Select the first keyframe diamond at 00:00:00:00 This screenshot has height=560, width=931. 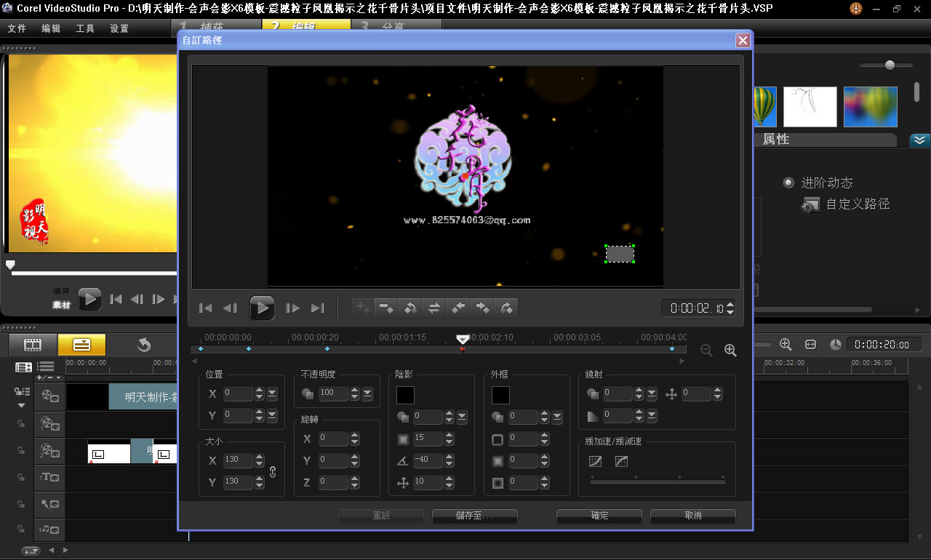pos(201,349)
